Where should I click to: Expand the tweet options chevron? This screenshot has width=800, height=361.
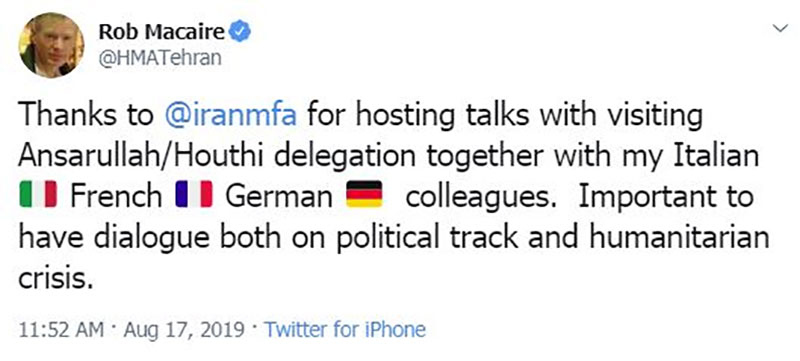click(781, 29)
